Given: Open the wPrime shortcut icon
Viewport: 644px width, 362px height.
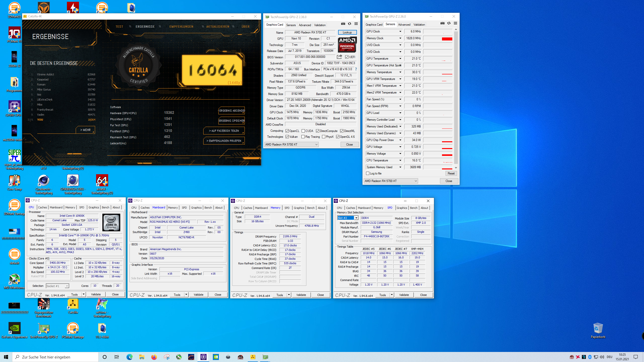Looking at the screenshot, I should point(102,307).
